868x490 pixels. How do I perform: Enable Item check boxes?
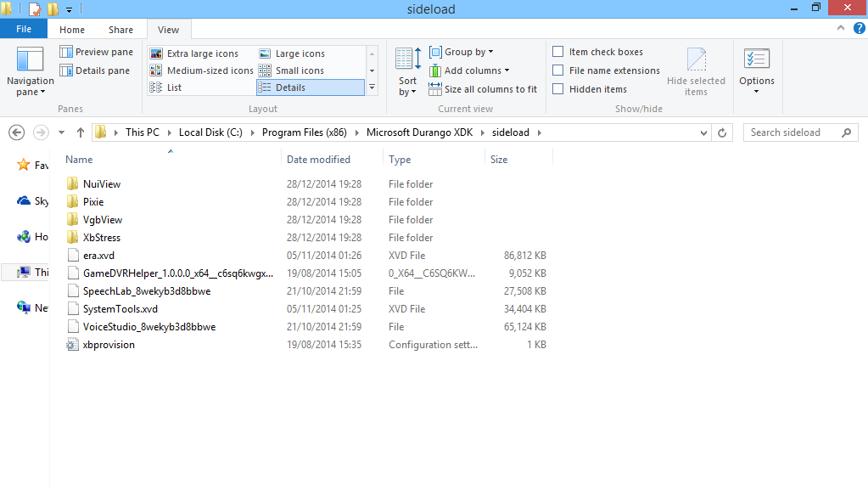(558, 52)
